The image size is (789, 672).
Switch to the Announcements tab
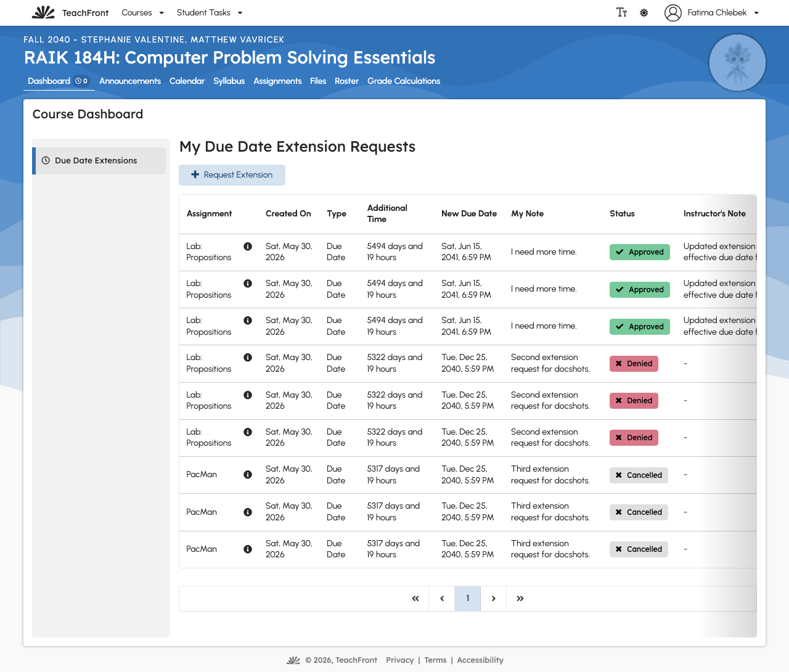(x=130, y=81)
